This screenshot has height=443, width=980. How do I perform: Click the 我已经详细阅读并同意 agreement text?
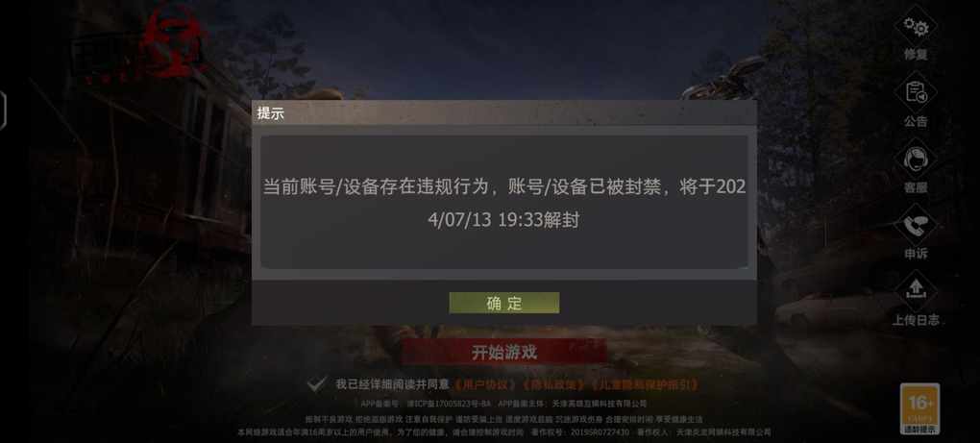click(392, 384)
